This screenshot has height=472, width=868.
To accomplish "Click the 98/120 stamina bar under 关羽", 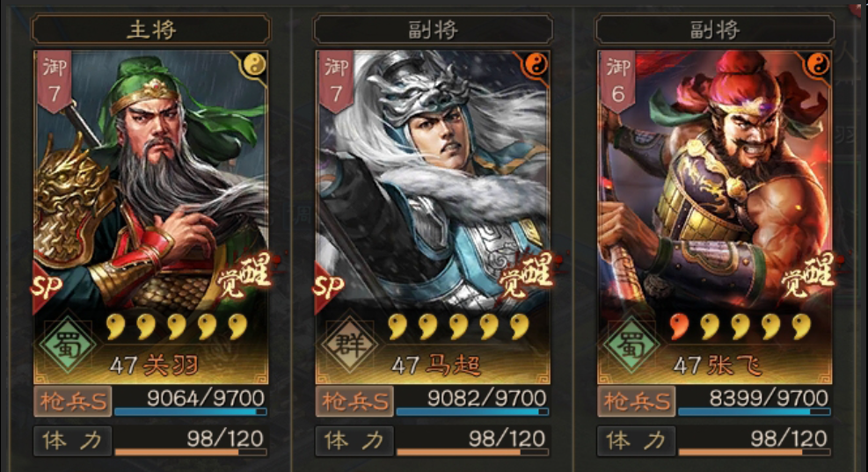I will coord(191,441).
